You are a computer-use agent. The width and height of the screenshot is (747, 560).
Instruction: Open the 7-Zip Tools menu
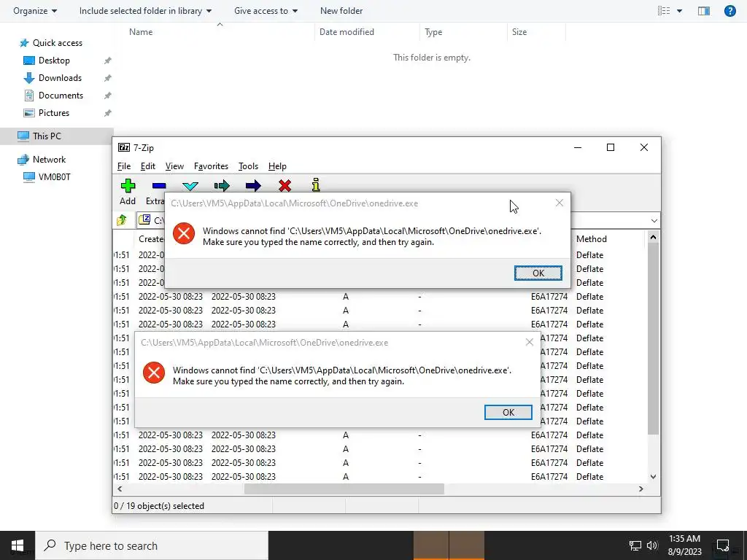tap(248, 166)
